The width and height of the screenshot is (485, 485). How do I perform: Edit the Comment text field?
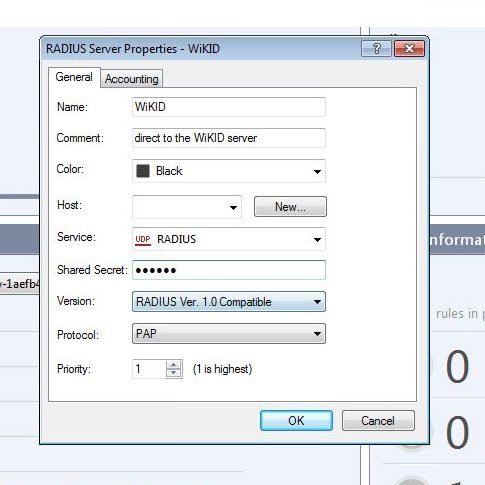229,138
